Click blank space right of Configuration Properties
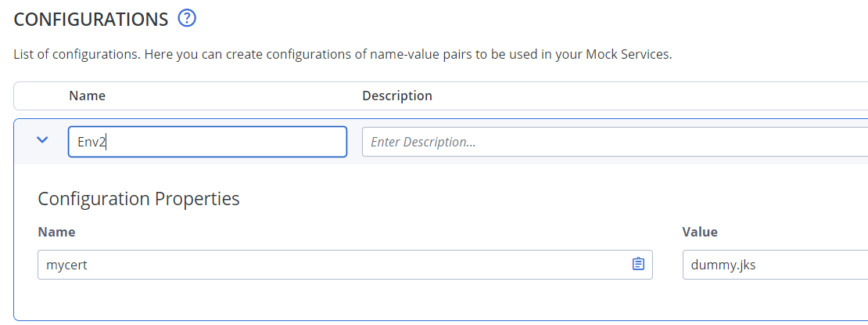868x325 pixels. click(x=554, y=199)
